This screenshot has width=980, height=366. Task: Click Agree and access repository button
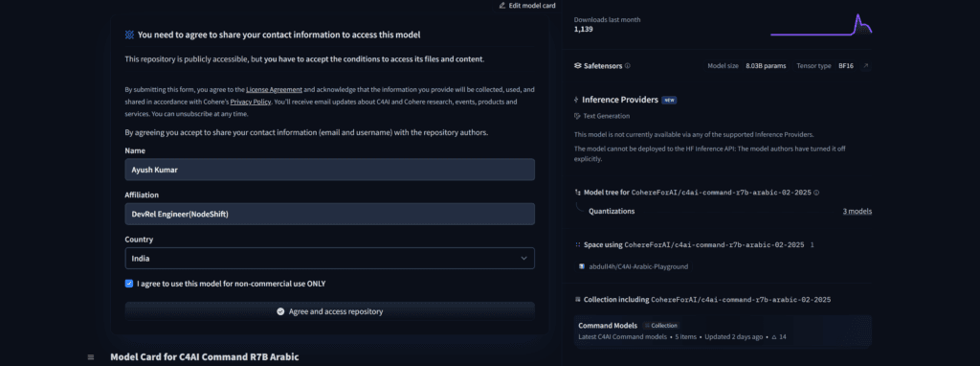(x=329, y=311)
